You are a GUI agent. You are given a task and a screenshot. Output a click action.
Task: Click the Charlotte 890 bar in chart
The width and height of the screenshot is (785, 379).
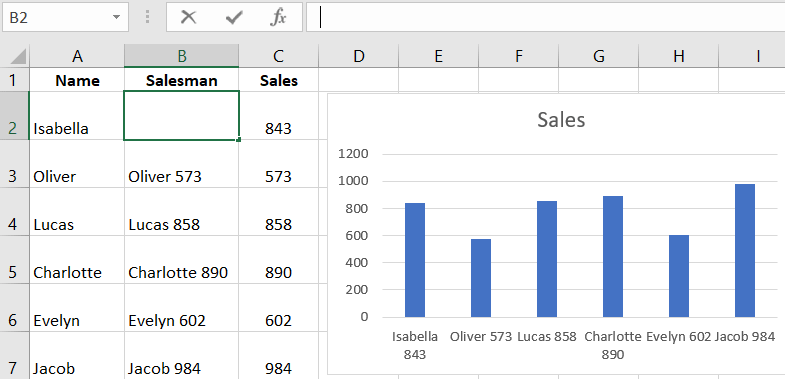tap(613, 256)
